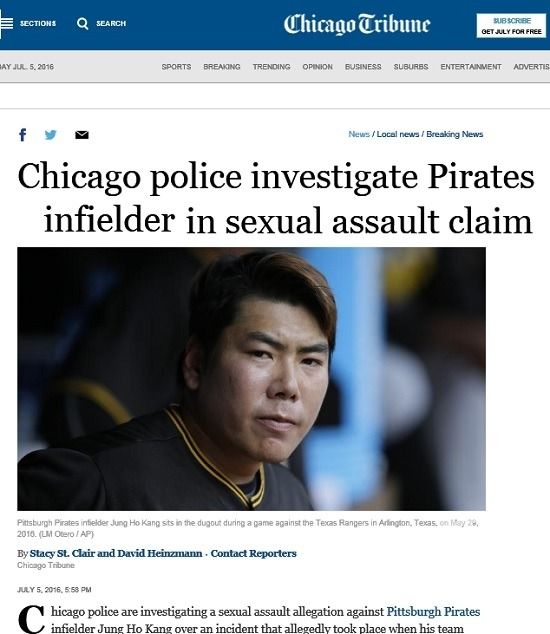Click the Search magnifier icon
The height and width of the screenshot is (634, 550).
click(x=82, y=23)
